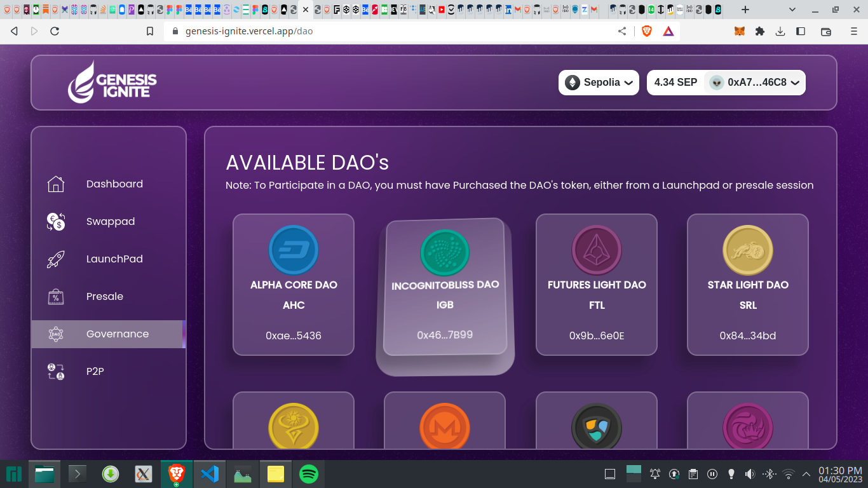Image resolution: width=868 pixels, height=488 pixels.
Task: Click the magenta swirl coin icon
Action: (x=748, y=427)
